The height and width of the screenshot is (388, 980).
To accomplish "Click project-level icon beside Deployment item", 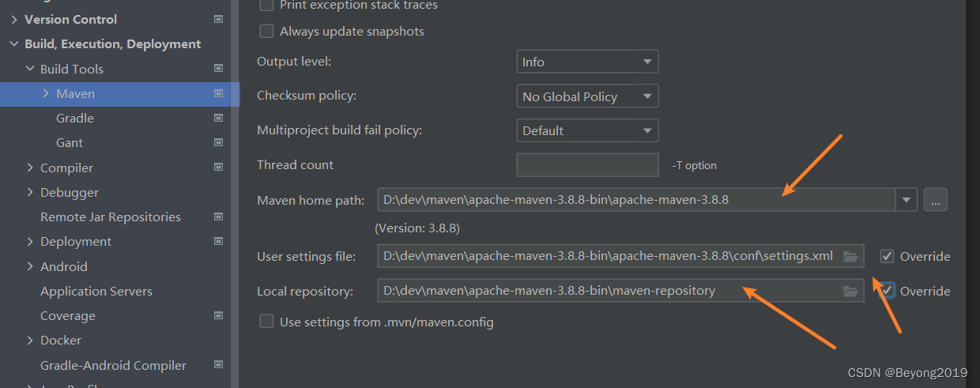I will [x=218, y=242].
